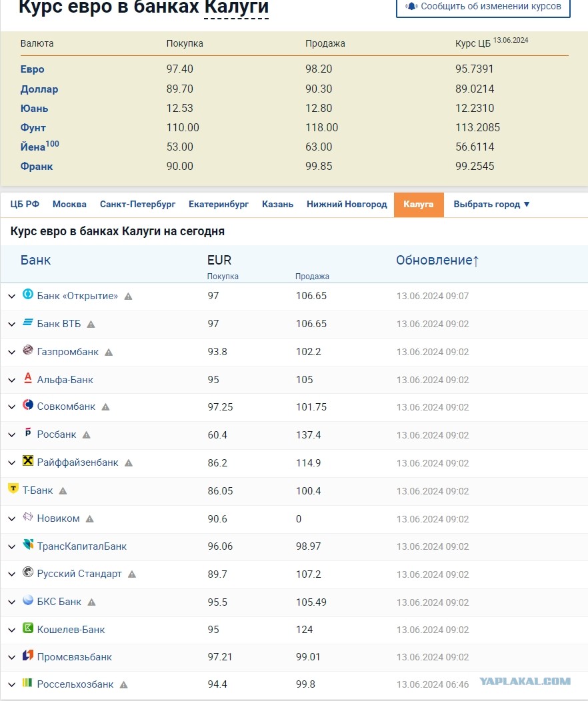Image resolution: width=588 pixels, height=701 pixels.
Task: Switch to the Нижний Новгород tab
Action: [x=347, y=205]
